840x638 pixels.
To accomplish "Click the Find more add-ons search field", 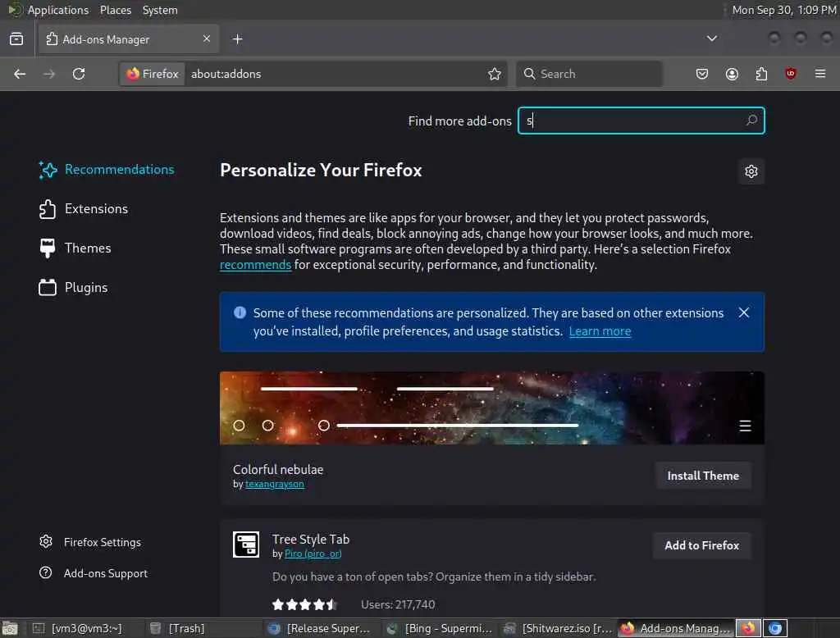I will (x=641, y=121).
